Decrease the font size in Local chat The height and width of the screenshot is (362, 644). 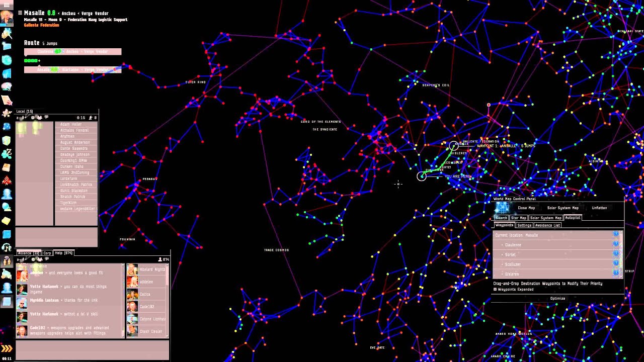(x=18, y=118)
